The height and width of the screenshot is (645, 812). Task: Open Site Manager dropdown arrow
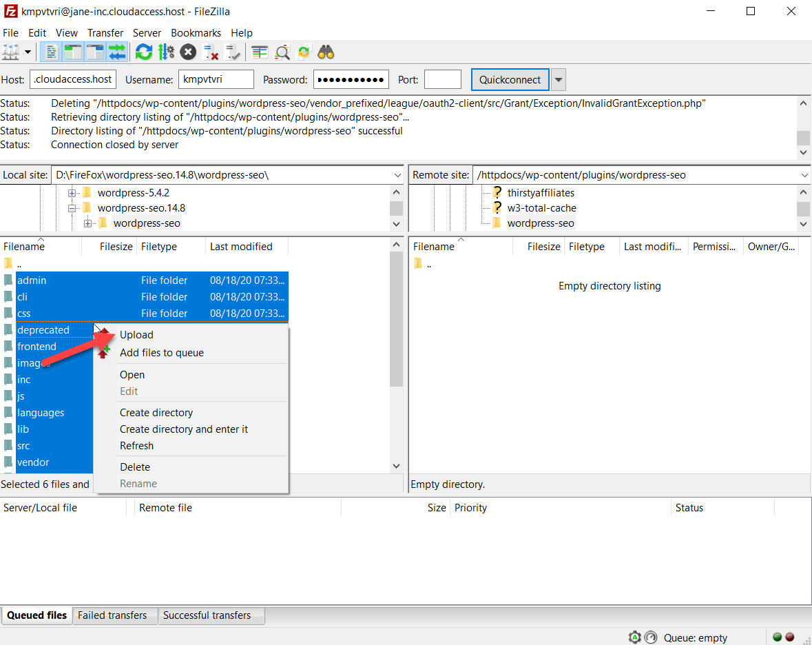click(28, 52)
